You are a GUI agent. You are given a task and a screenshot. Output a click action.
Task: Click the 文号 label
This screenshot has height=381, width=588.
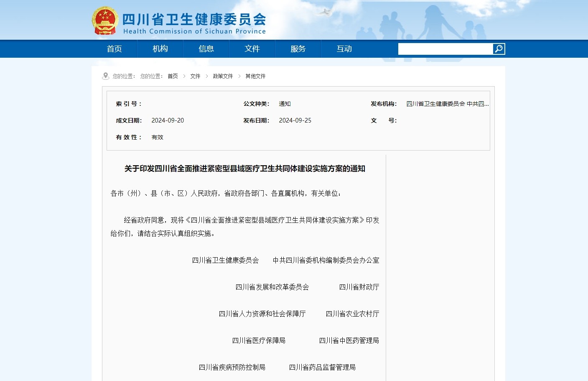384,120
